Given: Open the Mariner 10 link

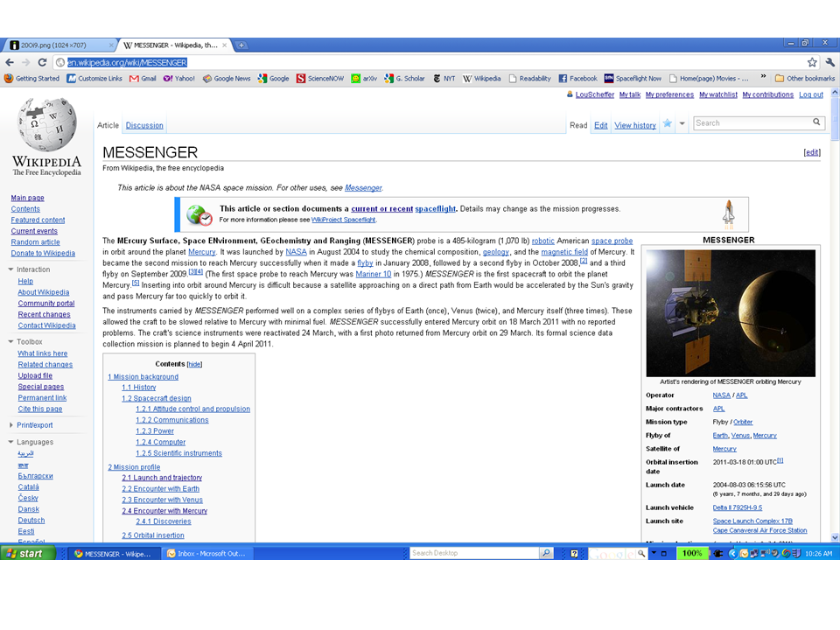Looking at the screenshot, I should pos(374,274).
